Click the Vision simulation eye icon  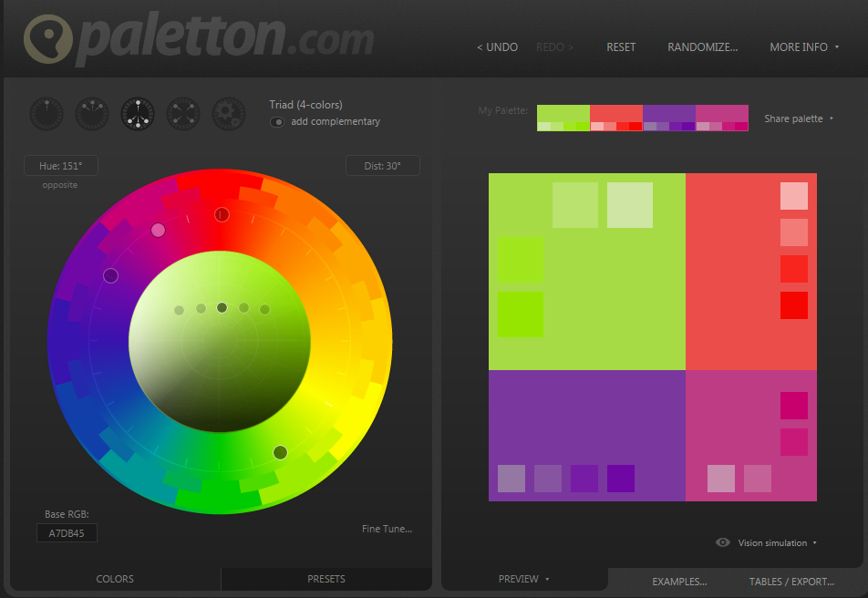tap(723, 542)
